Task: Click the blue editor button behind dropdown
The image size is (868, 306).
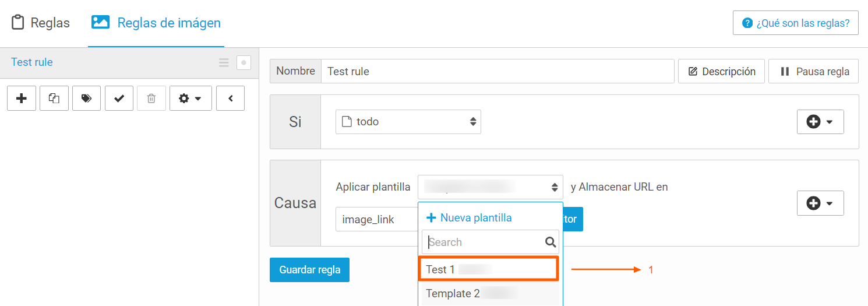Action: [x=573, y=219]
